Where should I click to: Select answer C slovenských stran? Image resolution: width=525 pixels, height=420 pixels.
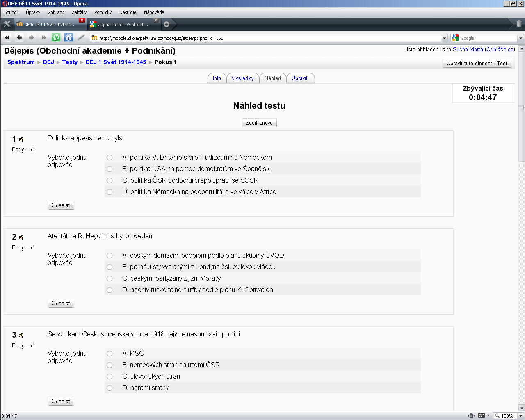click(110, 377)
